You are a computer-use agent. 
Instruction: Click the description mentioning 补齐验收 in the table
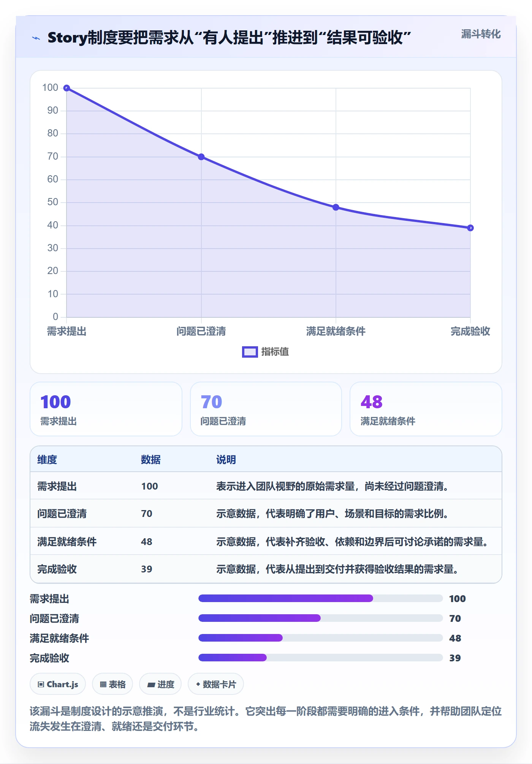pos(353,542)
